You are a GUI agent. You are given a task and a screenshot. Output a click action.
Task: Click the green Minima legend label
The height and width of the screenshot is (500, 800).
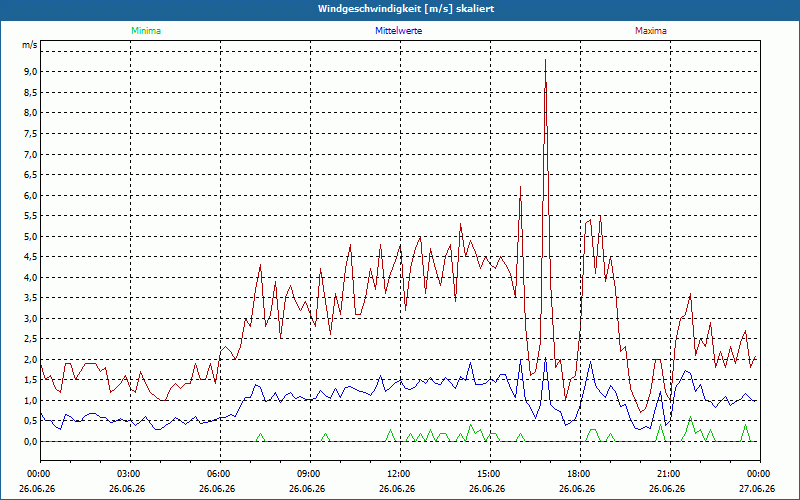146,31
